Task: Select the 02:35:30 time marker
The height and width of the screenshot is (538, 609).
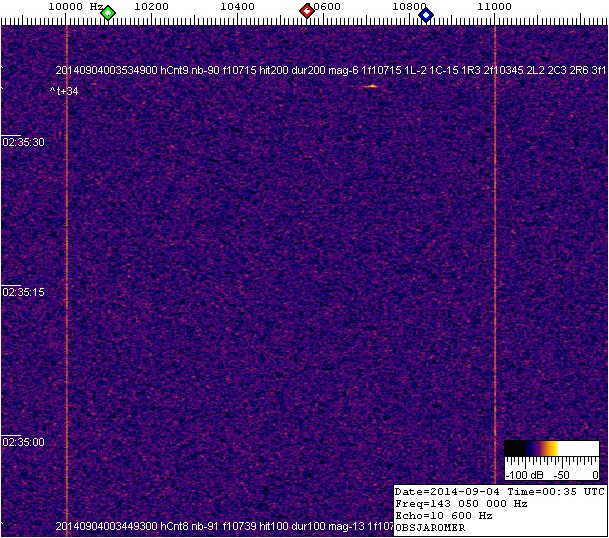Action: pos(24,142)
